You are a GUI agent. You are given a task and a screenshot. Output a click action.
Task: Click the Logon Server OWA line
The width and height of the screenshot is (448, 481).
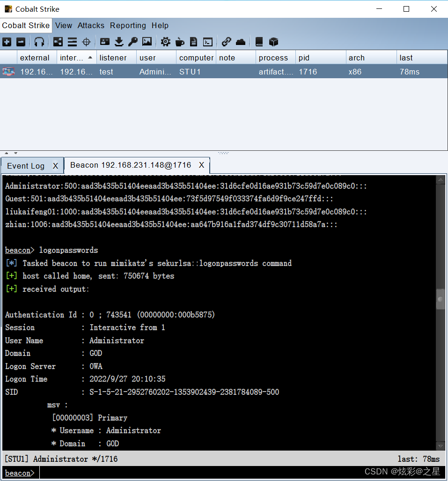[54, 366]
